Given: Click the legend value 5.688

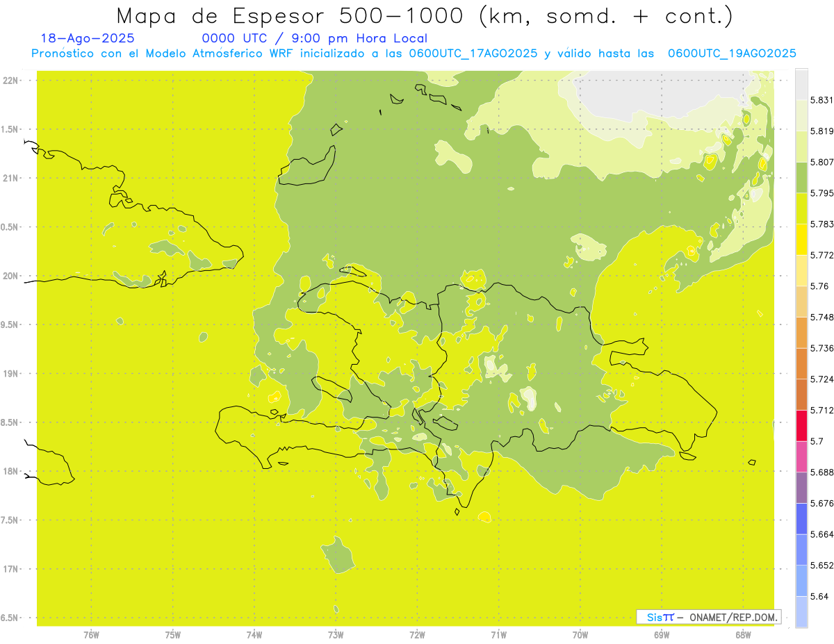Looking at the screenshot, I should 821,472.
